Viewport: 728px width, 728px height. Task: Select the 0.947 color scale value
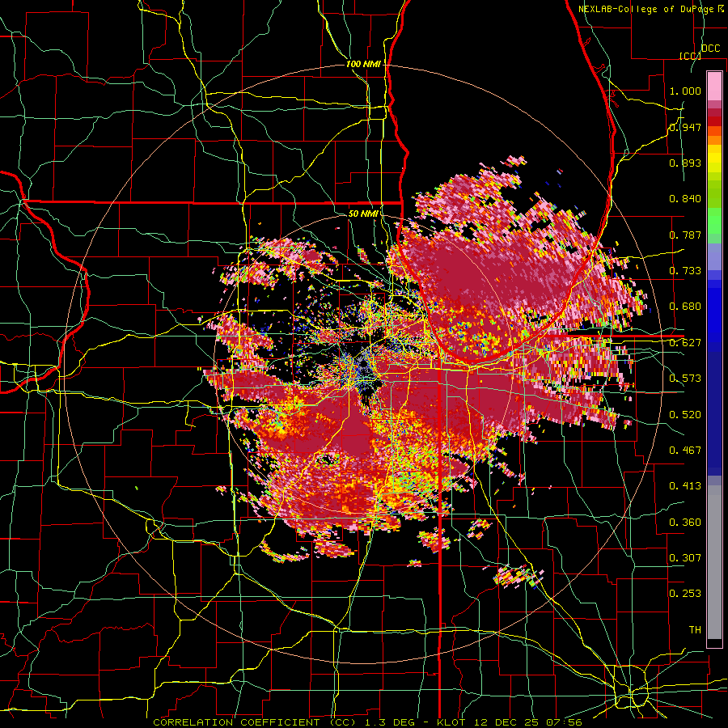tap(685, 127)
